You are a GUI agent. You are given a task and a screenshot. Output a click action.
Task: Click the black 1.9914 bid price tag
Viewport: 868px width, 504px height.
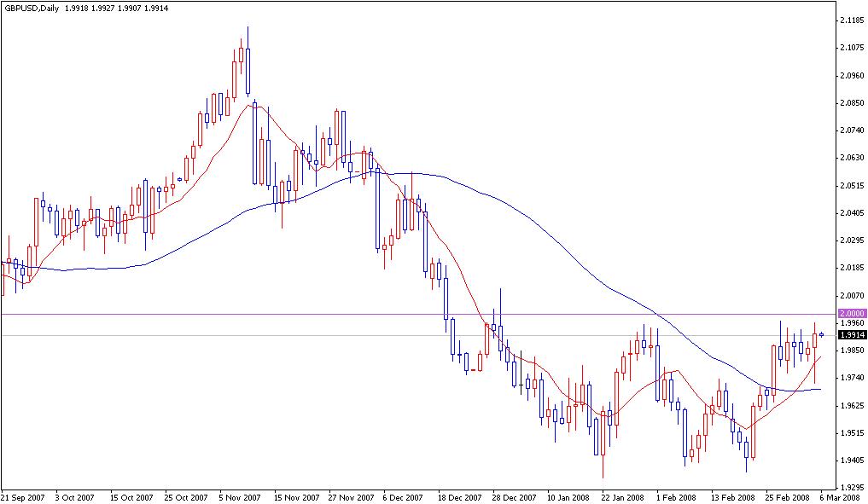coord(851,334)
